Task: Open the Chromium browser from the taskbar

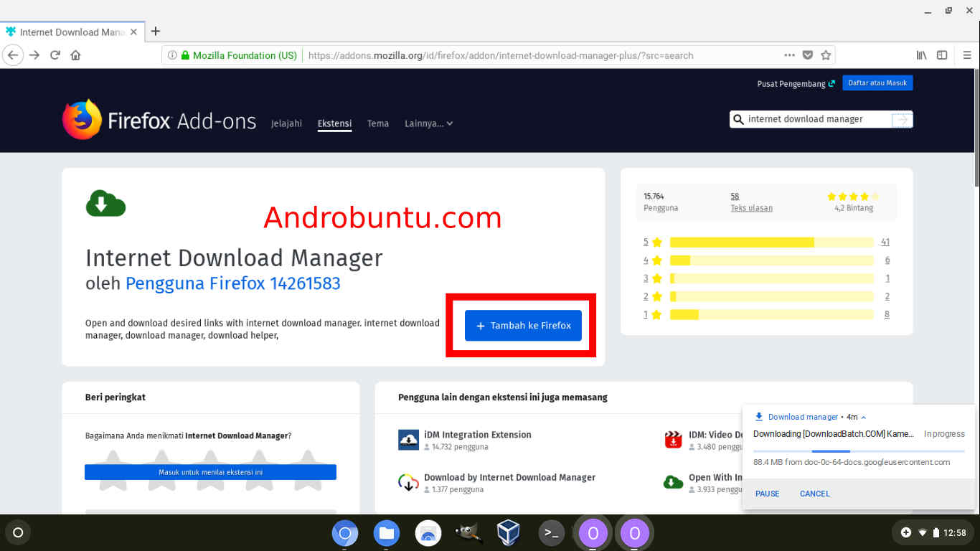Action: coord(345,532)
